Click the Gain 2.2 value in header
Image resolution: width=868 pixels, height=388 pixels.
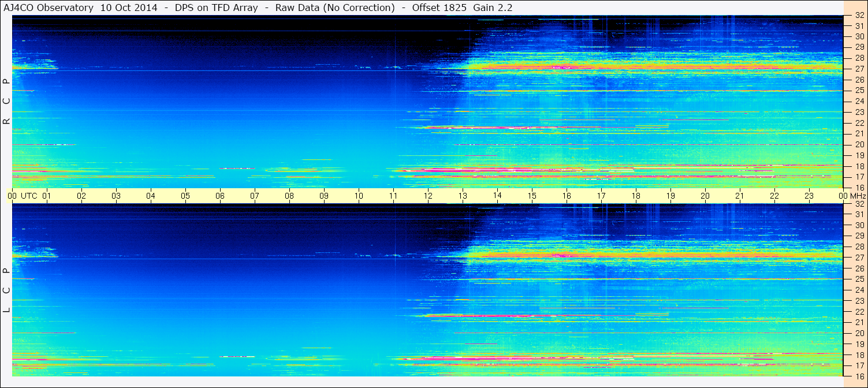point(493,8)
